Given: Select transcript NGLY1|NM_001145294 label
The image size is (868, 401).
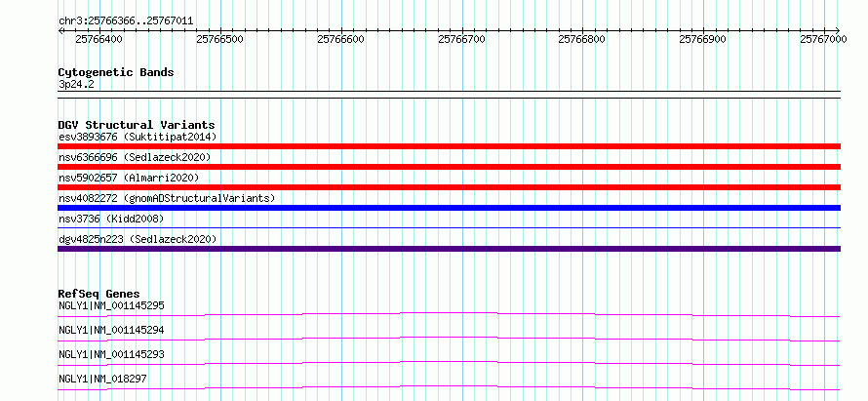Looking at the screenshot, I should point(111,330).
